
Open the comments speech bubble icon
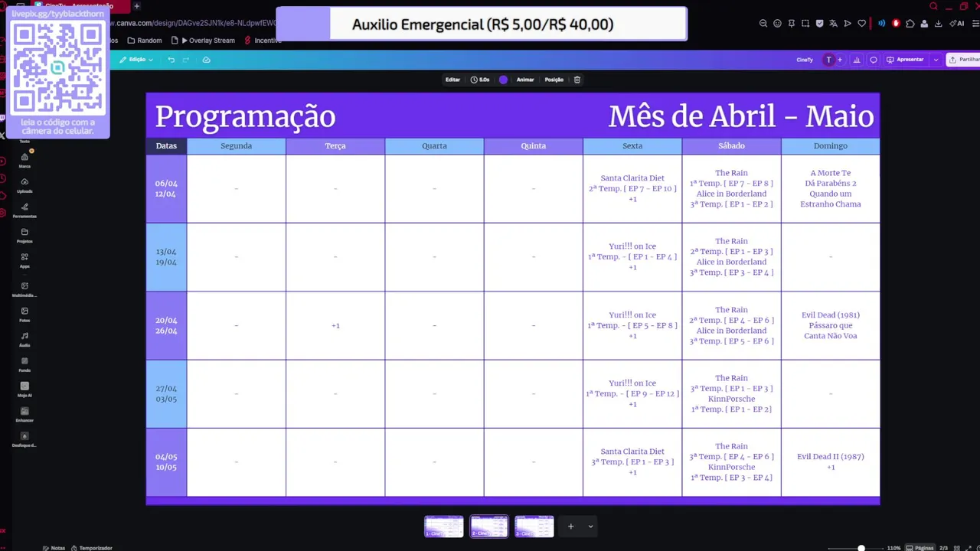click(873, 60)
